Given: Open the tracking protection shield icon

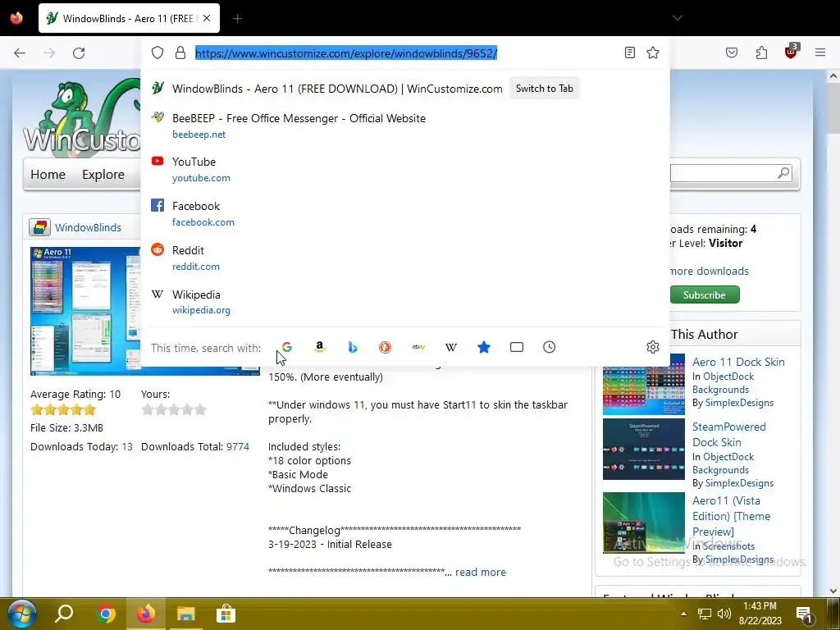Looking at the screenshot, I should [x=157, y=52].
